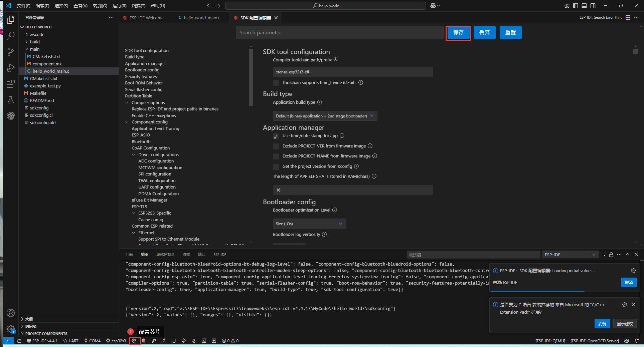Click the Build project wrench icon
The width and height of the screenshot is (644, 347).
(154, 341)
